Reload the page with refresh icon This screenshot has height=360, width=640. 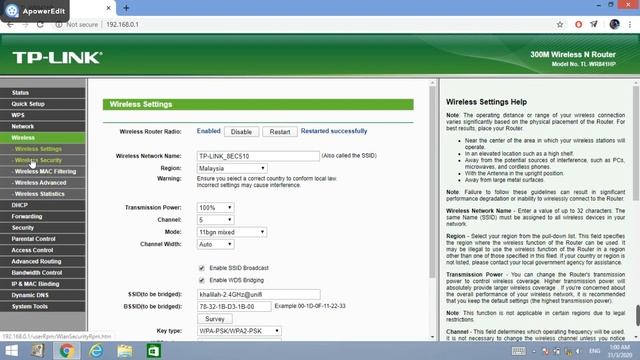point(40,24)
